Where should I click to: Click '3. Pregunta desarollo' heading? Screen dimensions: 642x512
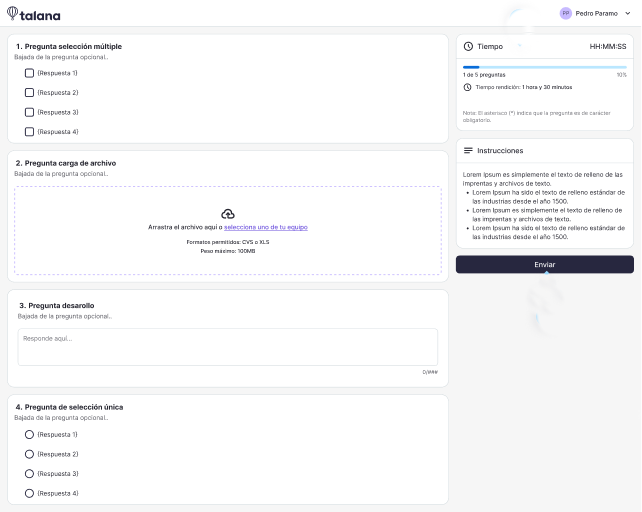click(57, 306)
